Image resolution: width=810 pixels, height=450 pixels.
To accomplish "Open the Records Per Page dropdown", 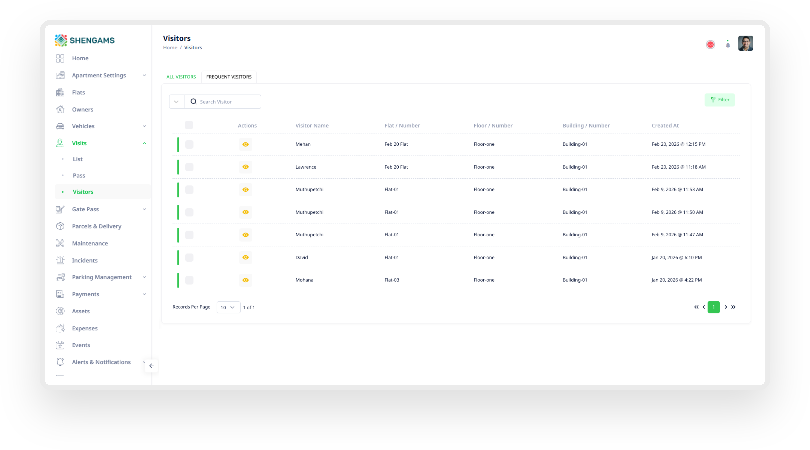I will [x=228, y=307].
